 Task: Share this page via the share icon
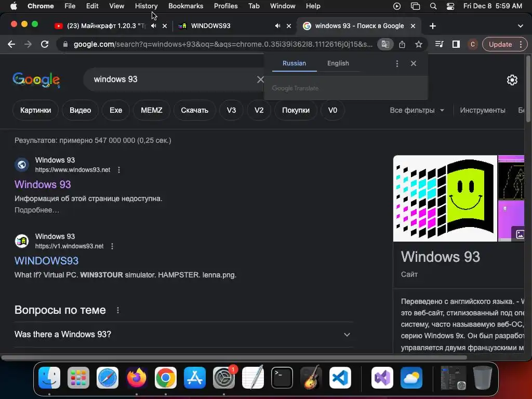(x=402, y=44)
